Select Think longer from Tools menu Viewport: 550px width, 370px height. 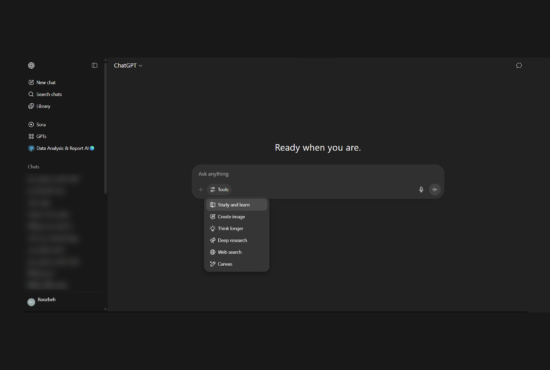tap(236, 228)
